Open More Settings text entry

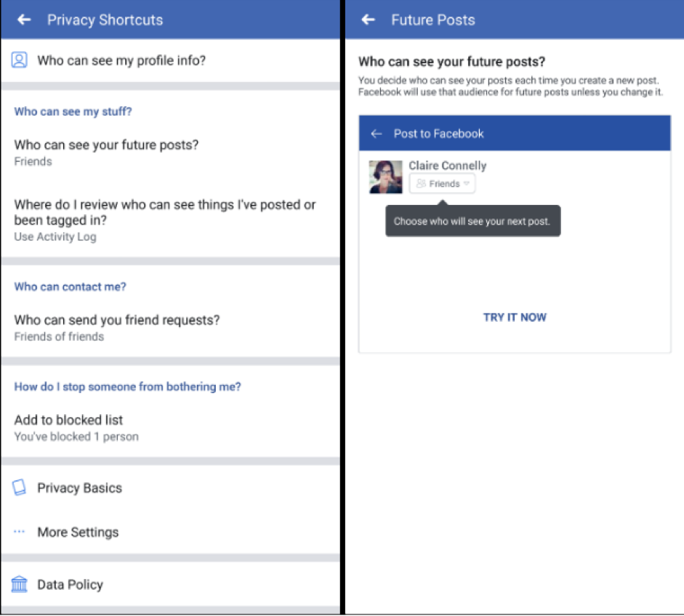pos(78,532)
